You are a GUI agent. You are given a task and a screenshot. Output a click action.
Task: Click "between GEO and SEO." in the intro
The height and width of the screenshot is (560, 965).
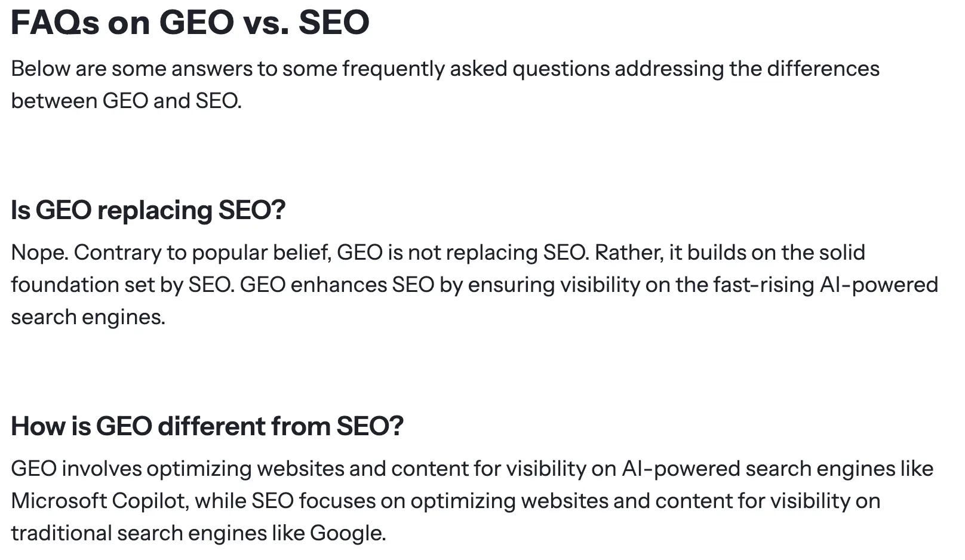point(126,101)
